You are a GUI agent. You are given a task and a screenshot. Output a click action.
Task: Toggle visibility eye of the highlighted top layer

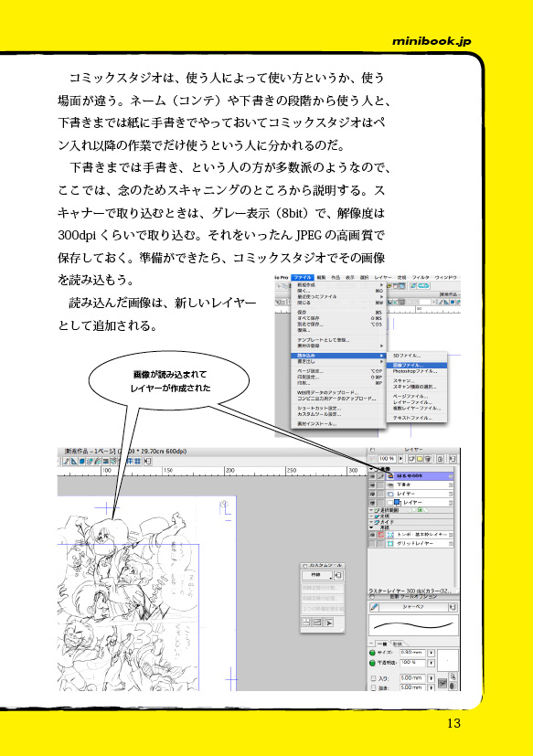point(372,476)
